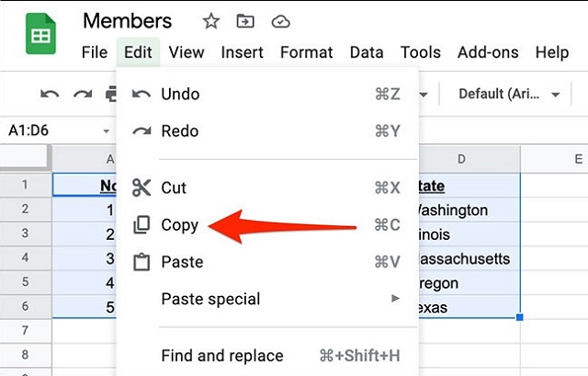The image size is (588, 376).
Task: Click the clipboard Paste icon in menu
Action: pyautogui.click(x=141, y=262)
